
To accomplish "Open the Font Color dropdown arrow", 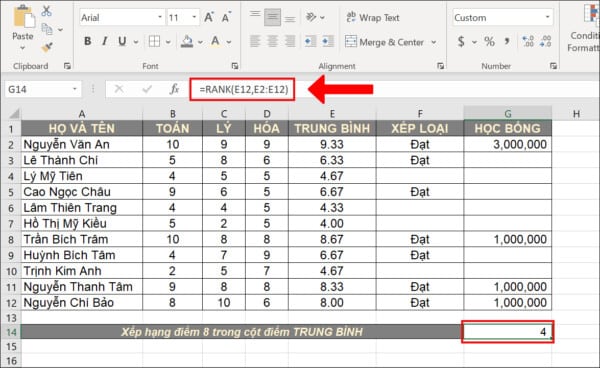I will [229, 42].
